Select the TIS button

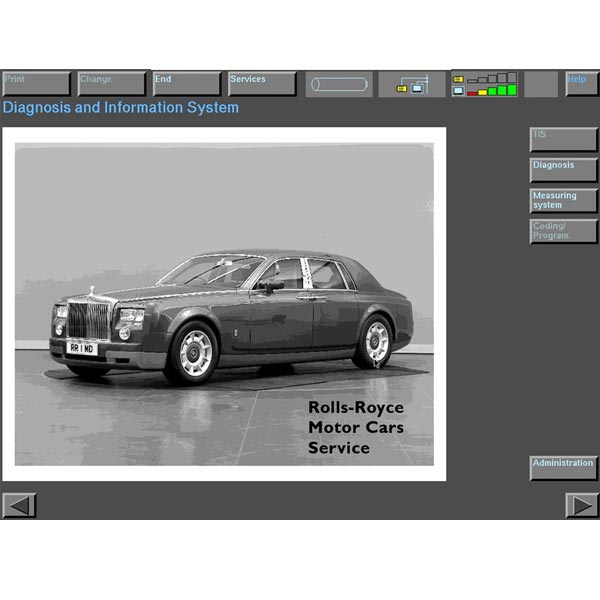coord(563,140)
